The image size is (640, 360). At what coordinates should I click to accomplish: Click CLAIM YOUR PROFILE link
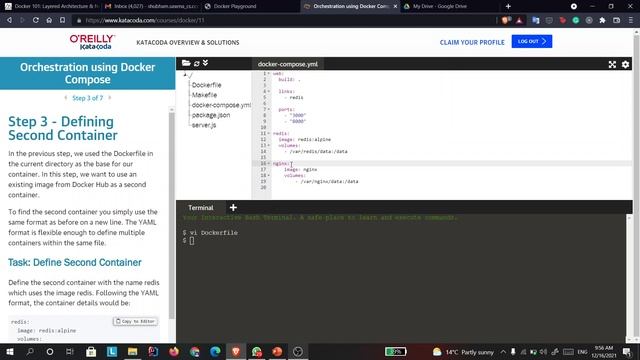(x=472, y=42)
